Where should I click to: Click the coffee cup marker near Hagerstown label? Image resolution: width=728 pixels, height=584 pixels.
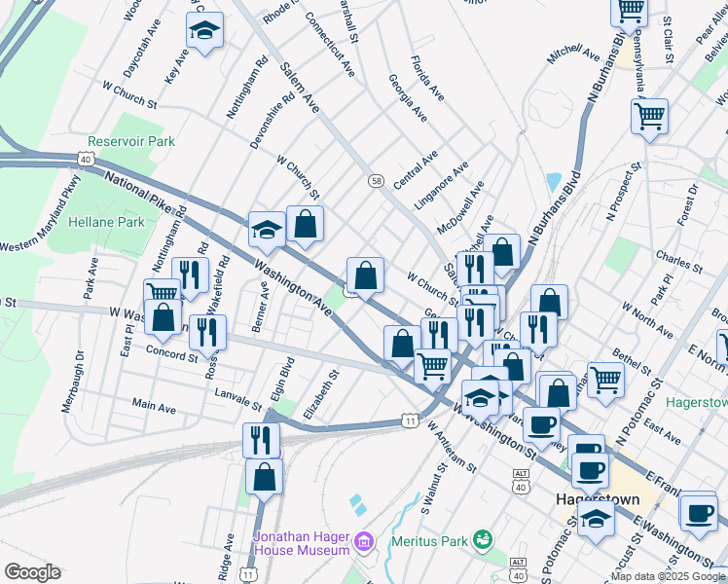[587, 470]
